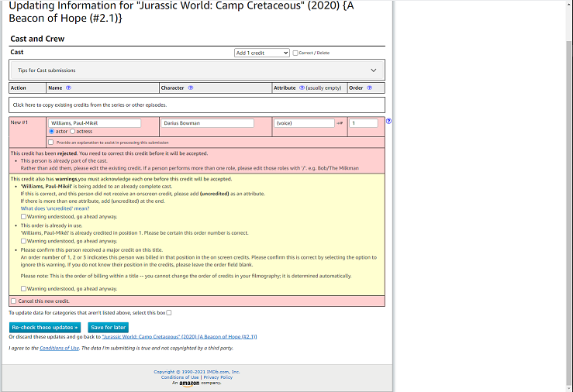Open the 'Add 1 credit' dropdown

[x=261, y=53]
